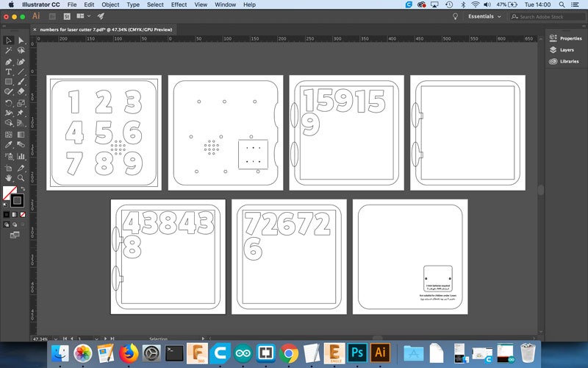Set paint mode to None
This screenshot has height=368, width=588.
click(23, 214)
